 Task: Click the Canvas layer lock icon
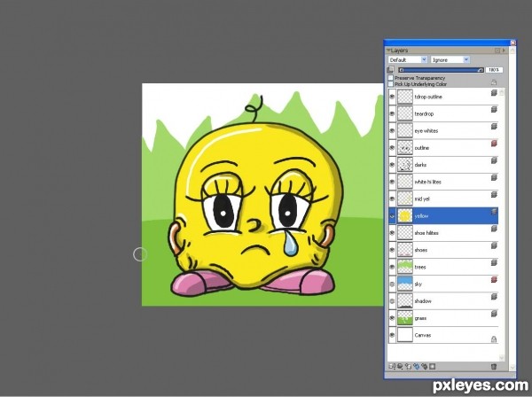point(494,339)
